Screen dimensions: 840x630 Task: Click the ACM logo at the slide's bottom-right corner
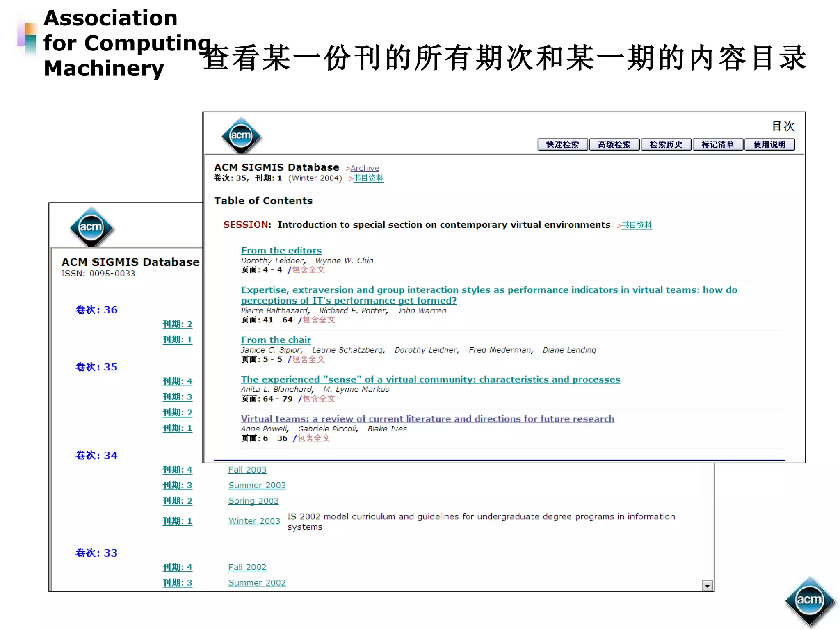809,600
